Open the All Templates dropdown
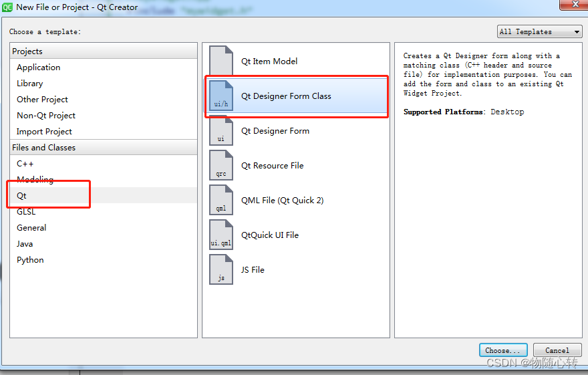Screen dimensions: 588x375 click(x=539, y=32)
